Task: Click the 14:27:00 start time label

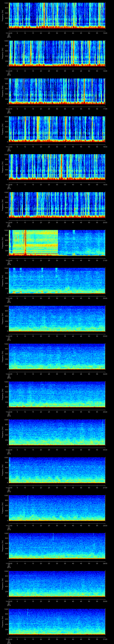Action: point(9,525)
